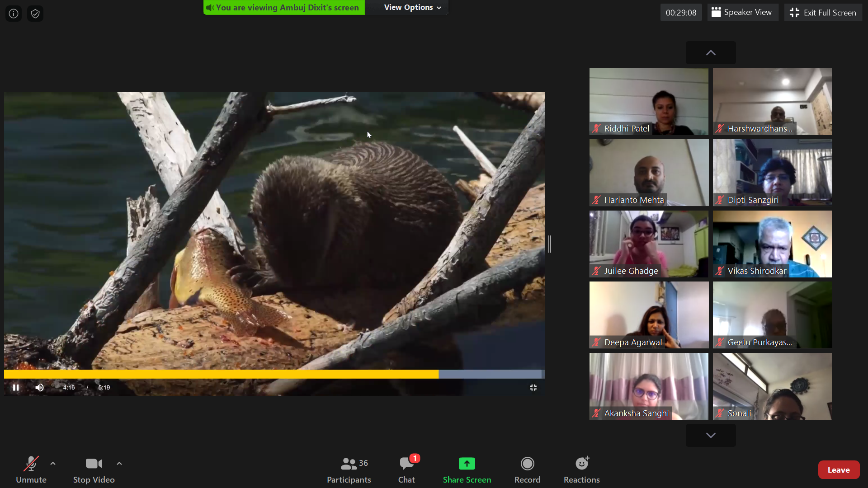Mute the shared video's volume
This screenshot has width=868, height=488.
click(40, 388)
